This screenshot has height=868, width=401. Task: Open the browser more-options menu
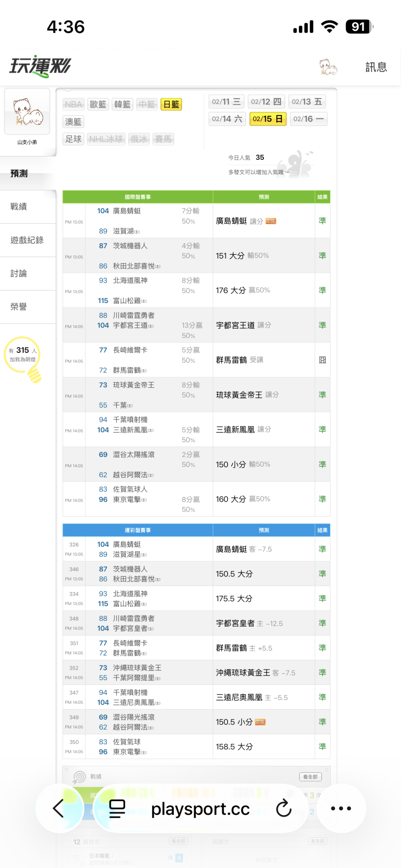341,808
